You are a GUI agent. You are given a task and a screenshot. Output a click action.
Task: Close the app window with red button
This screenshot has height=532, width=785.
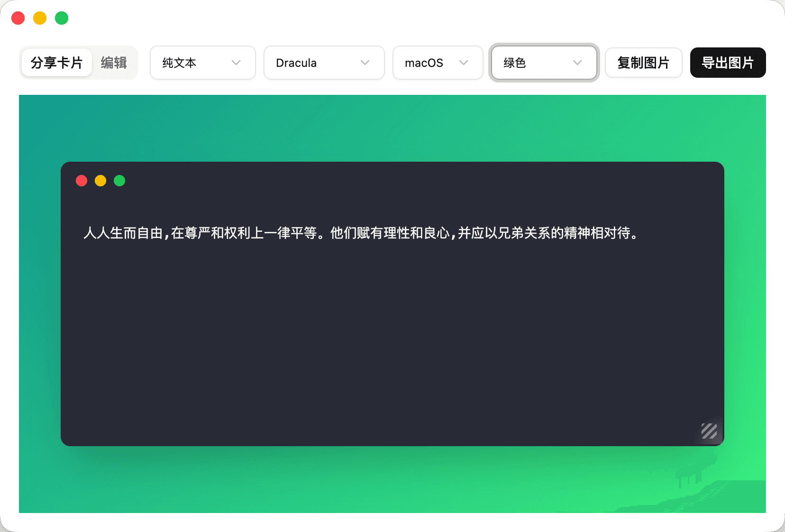18,18
